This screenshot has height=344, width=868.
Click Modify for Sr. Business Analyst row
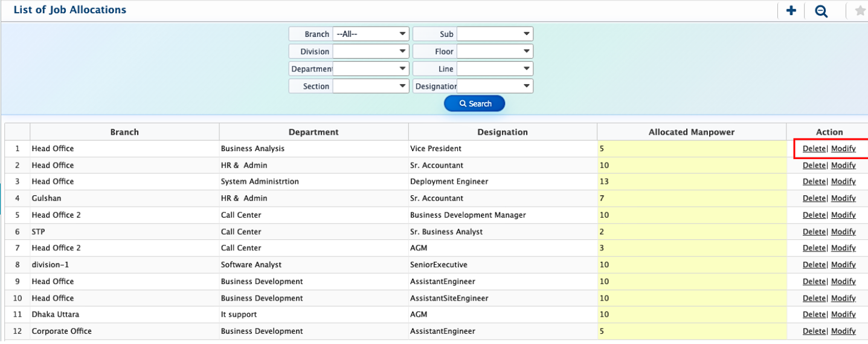pyautogui.click(x=843, y=232)
